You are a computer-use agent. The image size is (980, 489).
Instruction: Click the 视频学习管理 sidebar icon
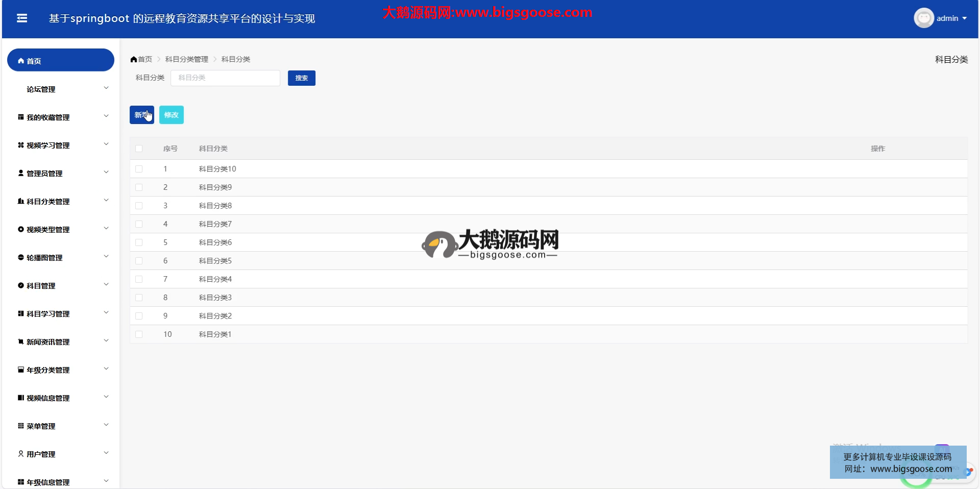click(x=21, y=145)
